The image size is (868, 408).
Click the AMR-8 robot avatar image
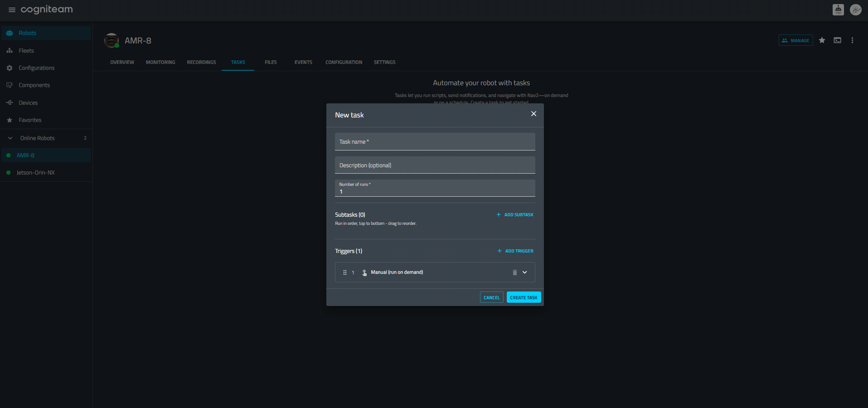112,40
